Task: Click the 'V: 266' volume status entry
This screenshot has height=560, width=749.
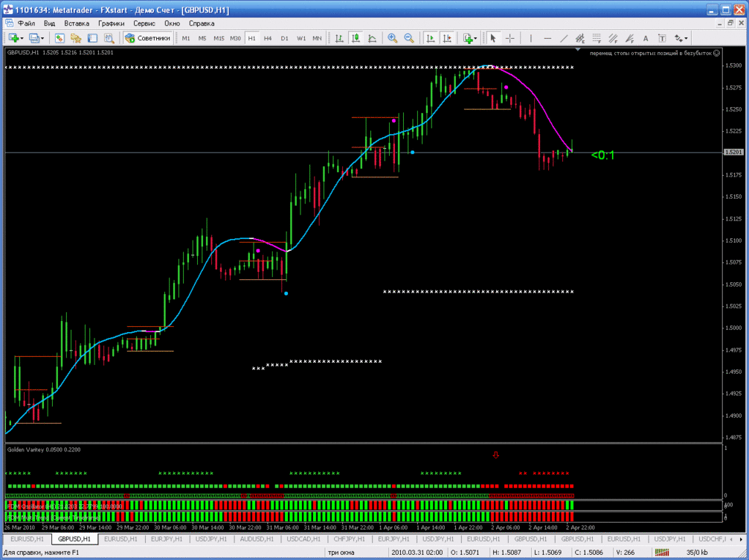Action: click(626, 553)
